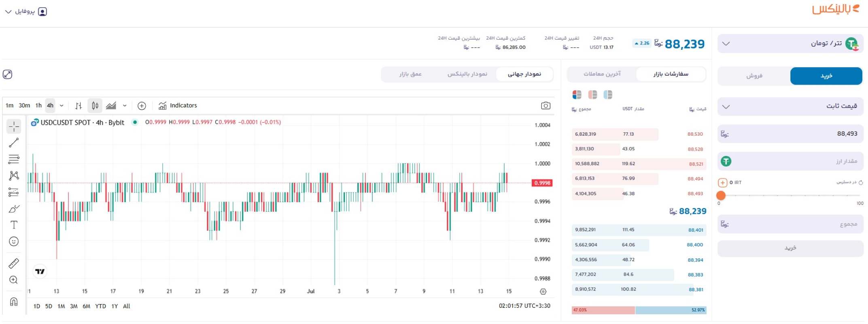This screenshot has width=868, height=324.
Task: Select the trend line drawing tool
Action: pyautogui.click(x=14, y=143)
